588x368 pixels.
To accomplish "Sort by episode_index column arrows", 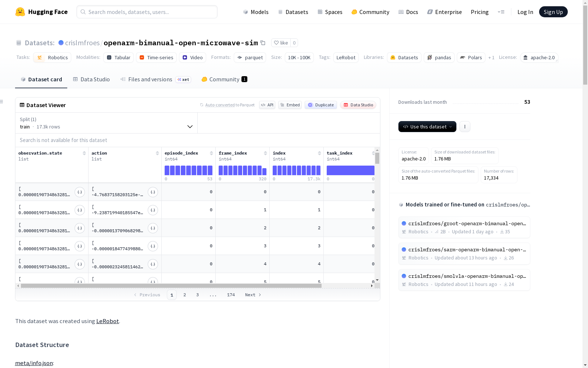I will pyautogui.click(x=211, y=153).
